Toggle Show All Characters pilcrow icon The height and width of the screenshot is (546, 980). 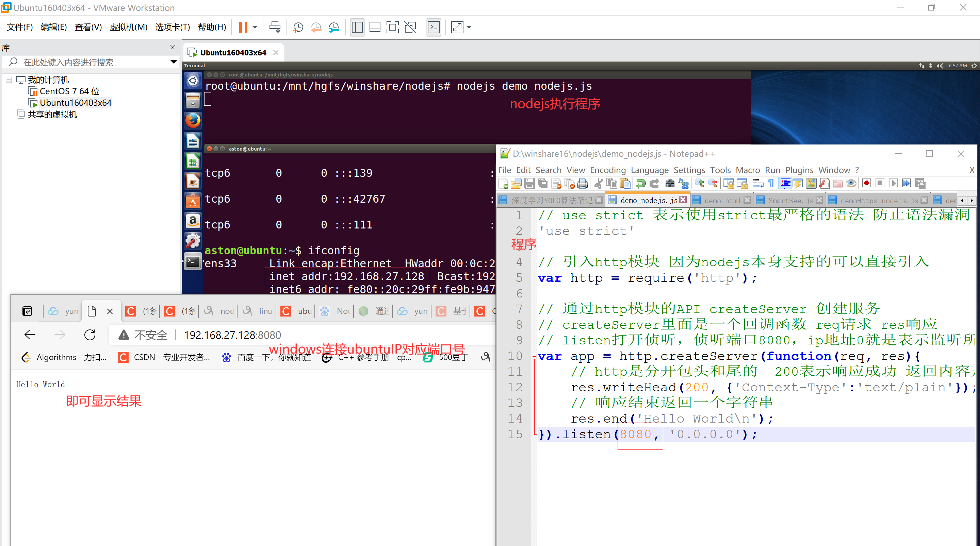point(771,184)
